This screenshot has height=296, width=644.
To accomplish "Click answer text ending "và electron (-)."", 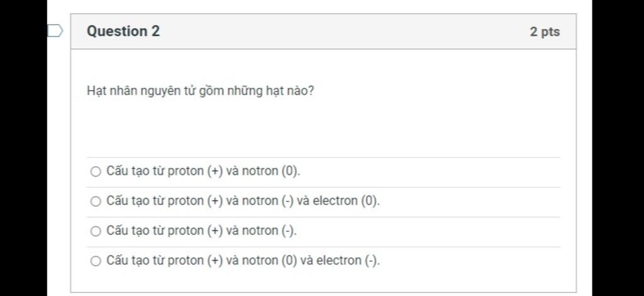I will tap(243, 260).
